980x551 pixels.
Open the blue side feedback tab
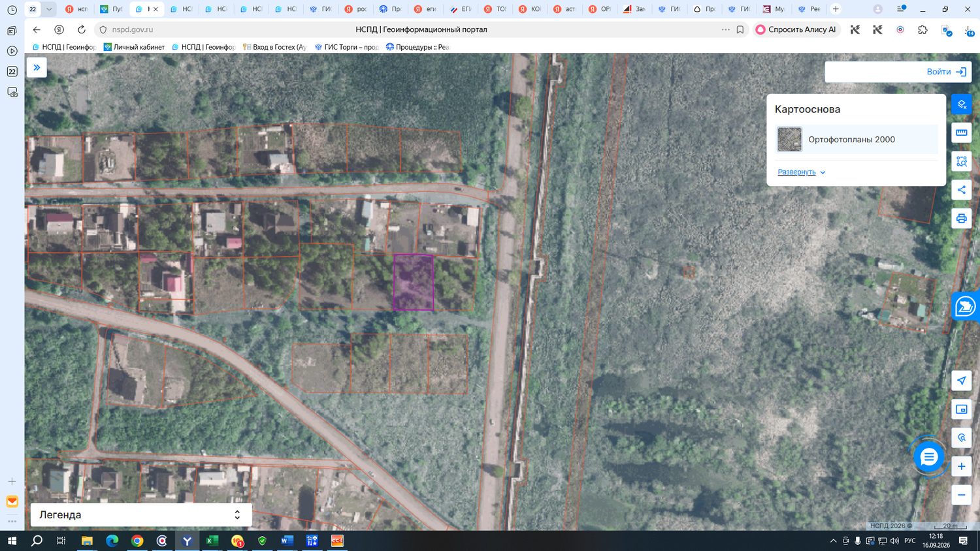pyautogui.click(x=966, y=306)
